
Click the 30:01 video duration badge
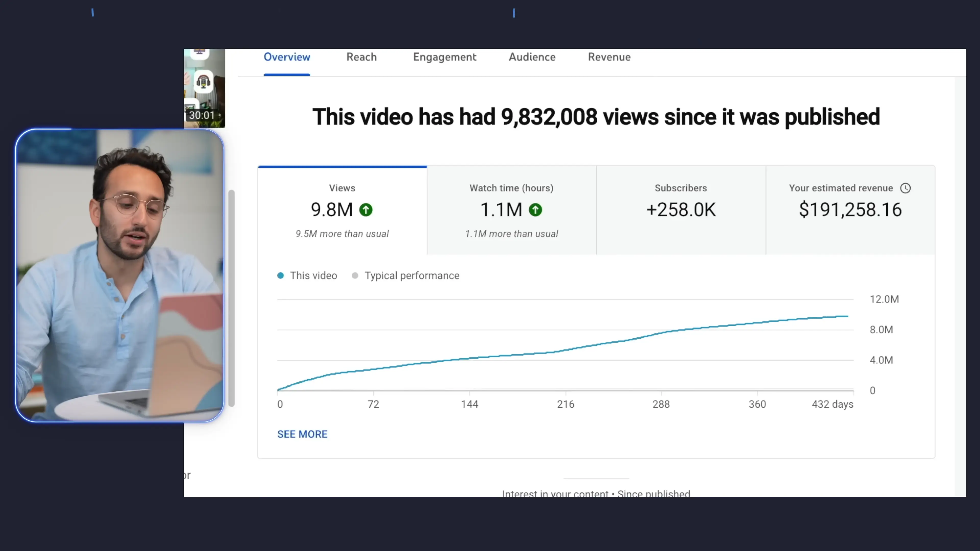[202, 115]
